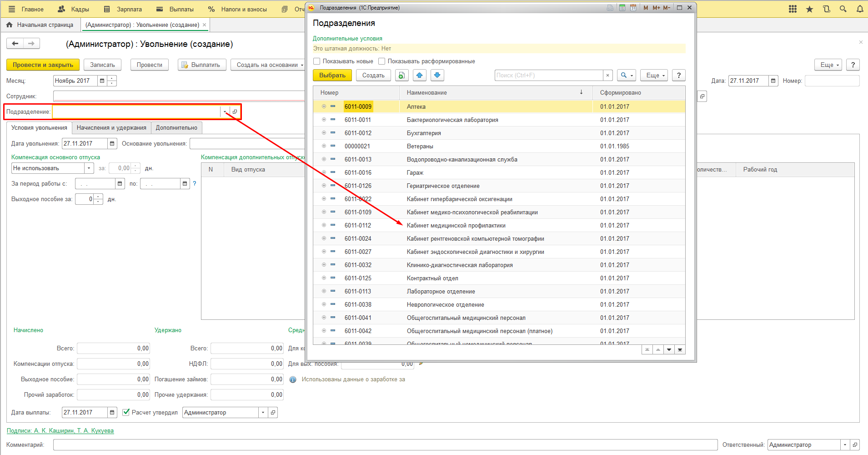Expand the Аптека row in the list

click(324, 106)
